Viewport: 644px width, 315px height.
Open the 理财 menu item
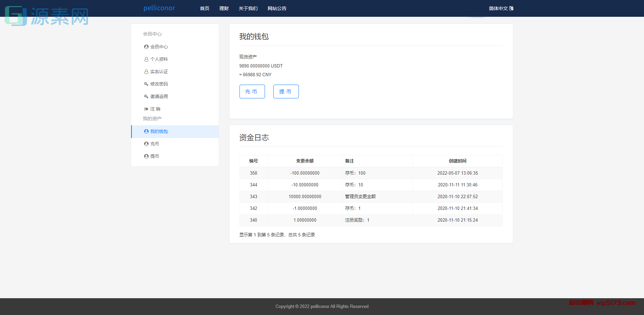click(x=224, y=8)
